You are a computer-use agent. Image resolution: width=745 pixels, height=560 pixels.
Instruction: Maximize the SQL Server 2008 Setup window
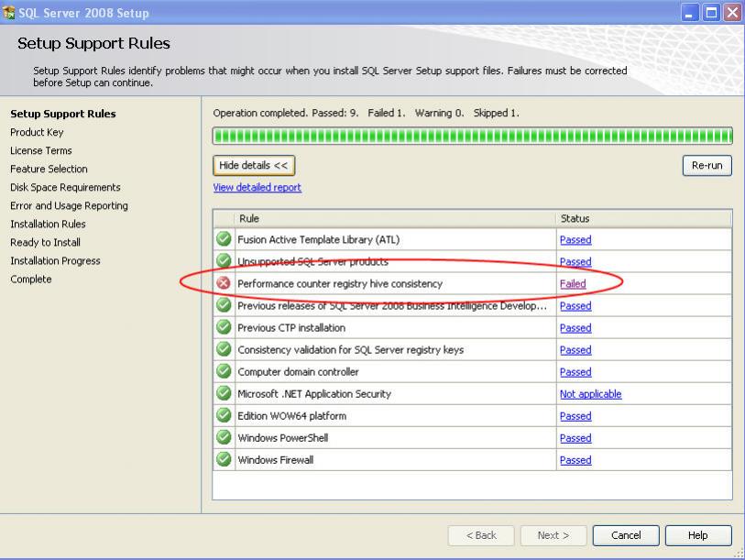tap(711, 12)
